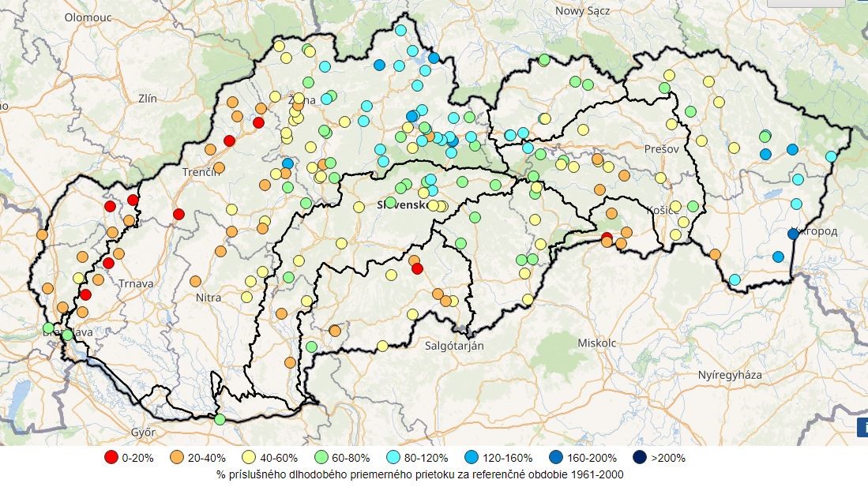Click the Miskolc city label
Image resolution: width=868 pixels, height=487 pixels.
pos(596,343)
